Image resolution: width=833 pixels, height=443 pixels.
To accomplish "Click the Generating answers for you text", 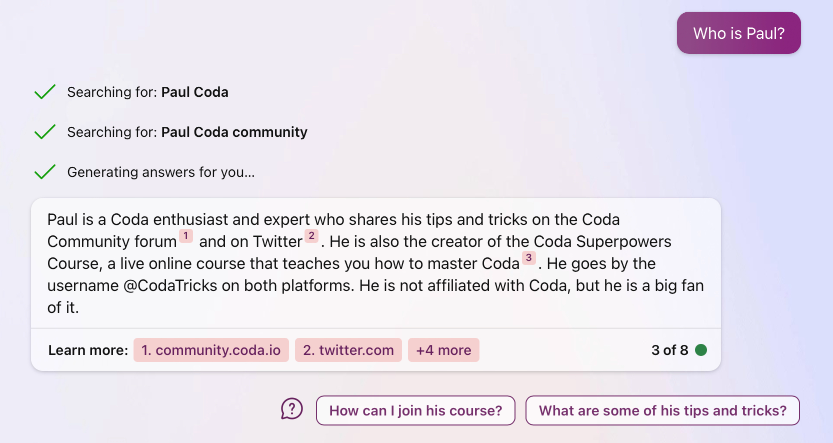I will point(160,172).
